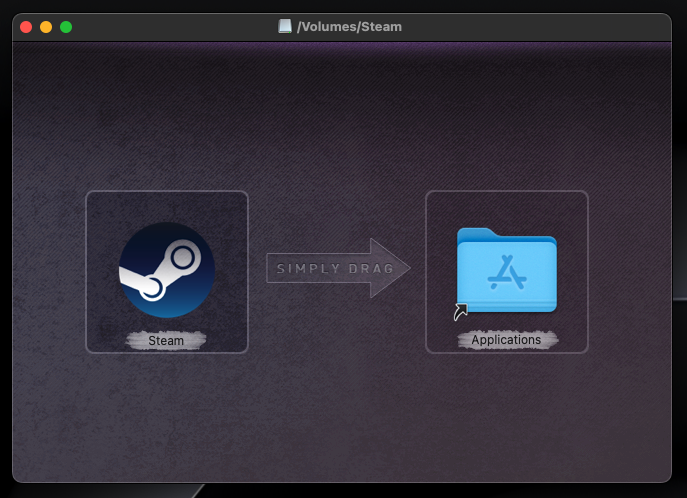This screenshot has height=498, width=687.
Task: Click the Applications folder name label
Action: pos(506,340)
